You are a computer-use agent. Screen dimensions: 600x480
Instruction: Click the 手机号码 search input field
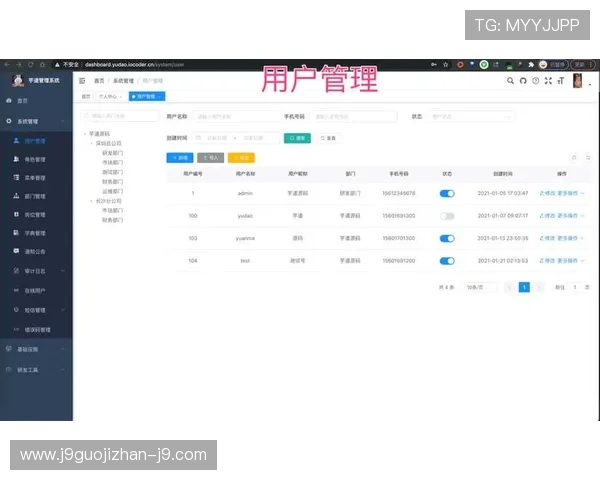(x=354, y=116)
